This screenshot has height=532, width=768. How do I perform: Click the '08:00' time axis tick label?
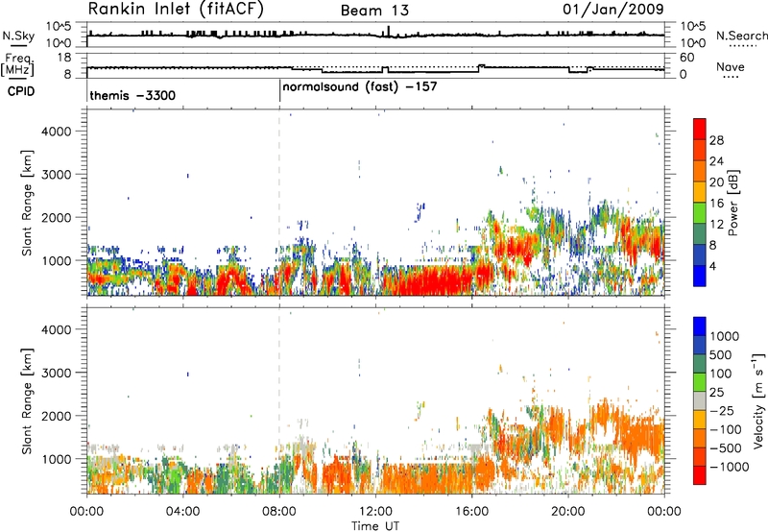tap(279, 512)
